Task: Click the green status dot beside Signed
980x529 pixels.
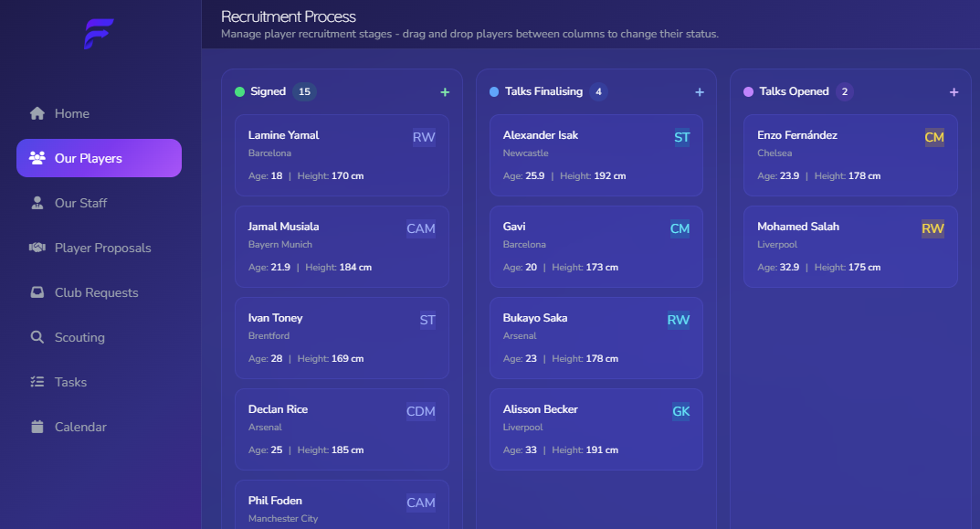Action: tap(239, 91)
